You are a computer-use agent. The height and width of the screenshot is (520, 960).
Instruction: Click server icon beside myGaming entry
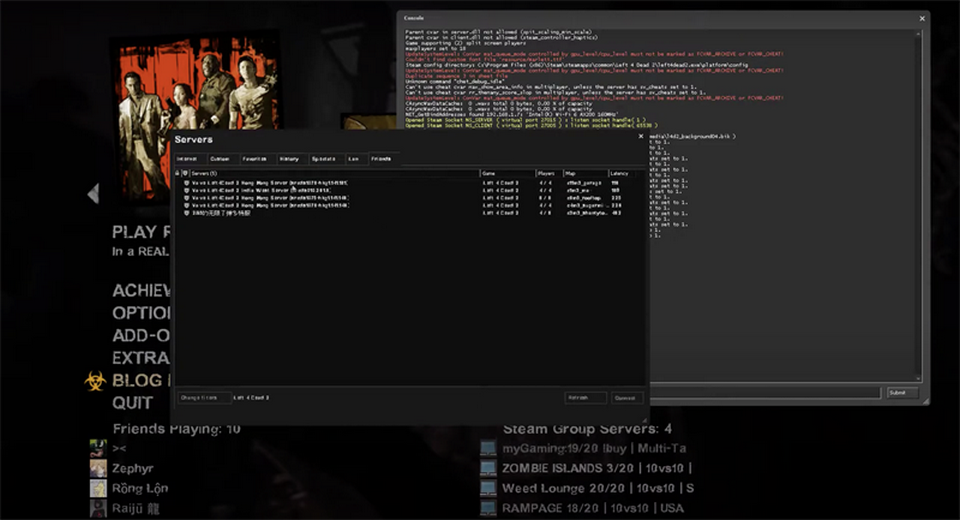coord(488,448)
